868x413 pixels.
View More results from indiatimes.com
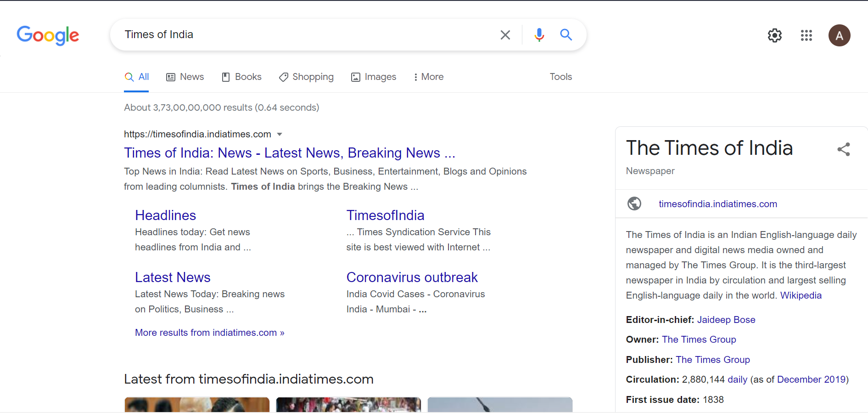coord(210,333)
